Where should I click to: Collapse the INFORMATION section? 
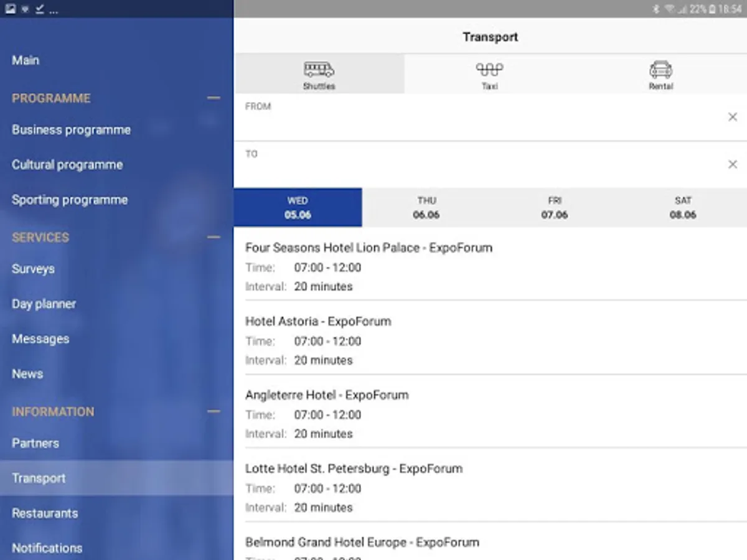coord(214,411)
